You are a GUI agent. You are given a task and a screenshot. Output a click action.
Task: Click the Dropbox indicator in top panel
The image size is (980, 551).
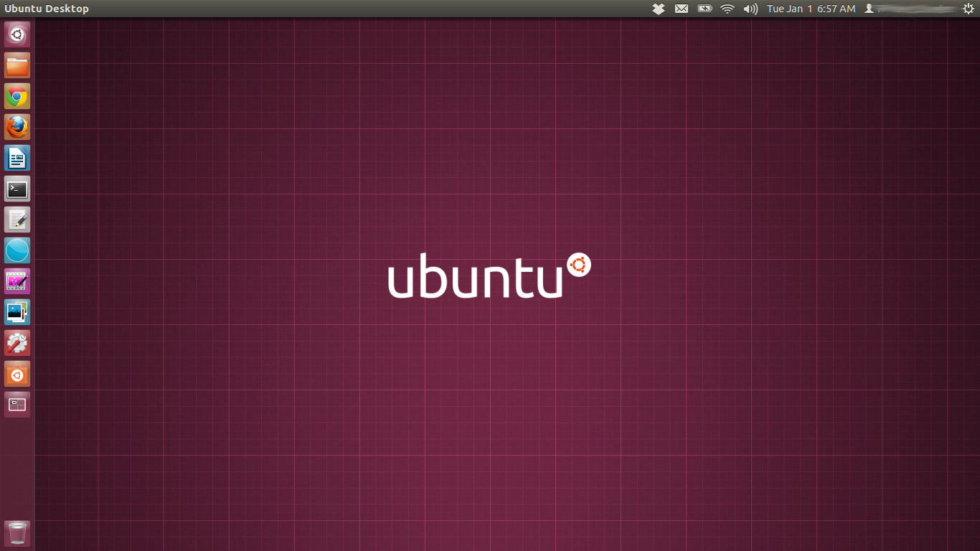pos(659,9)
